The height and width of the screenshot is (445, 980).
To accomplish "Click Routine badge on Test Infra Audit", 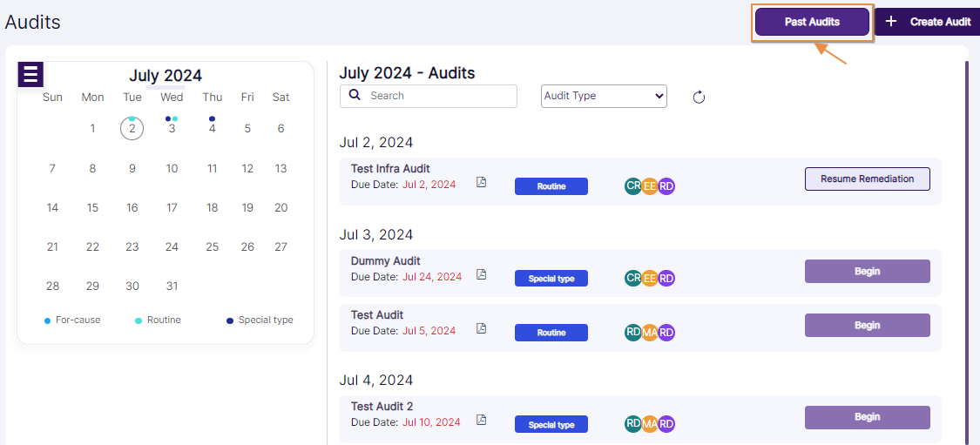I will click(551, 186).
